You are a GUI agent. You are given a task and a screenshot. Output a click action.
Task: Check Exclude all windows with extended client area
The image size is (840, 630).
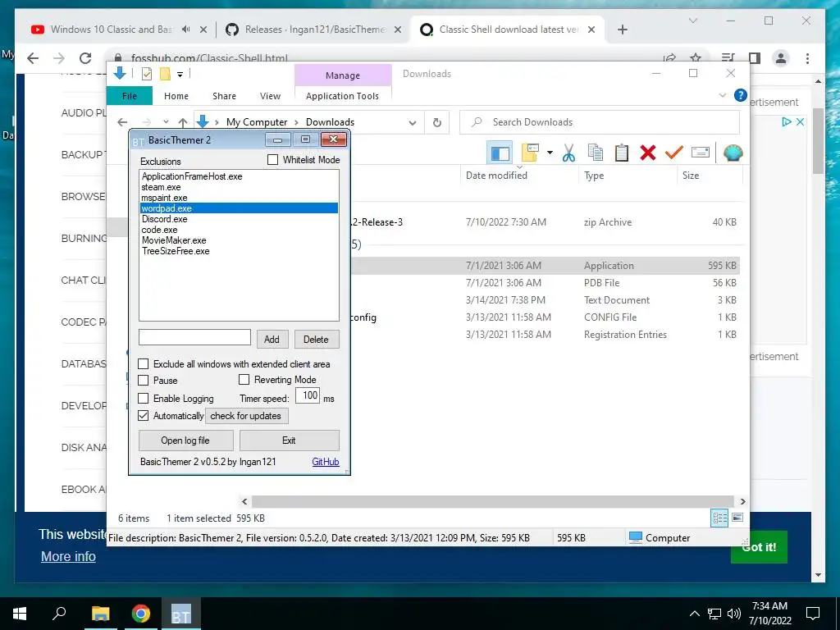tap(143, 363)
